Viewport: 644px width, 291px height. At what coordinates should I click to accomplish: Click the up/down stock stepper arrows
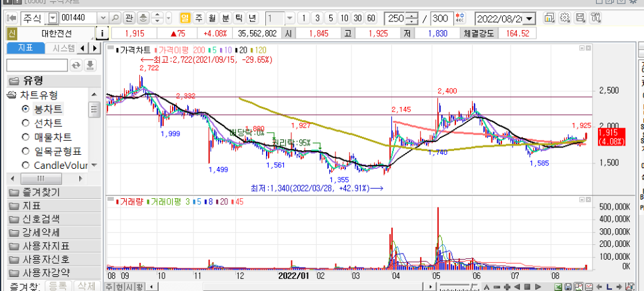(x=157, y=18)
